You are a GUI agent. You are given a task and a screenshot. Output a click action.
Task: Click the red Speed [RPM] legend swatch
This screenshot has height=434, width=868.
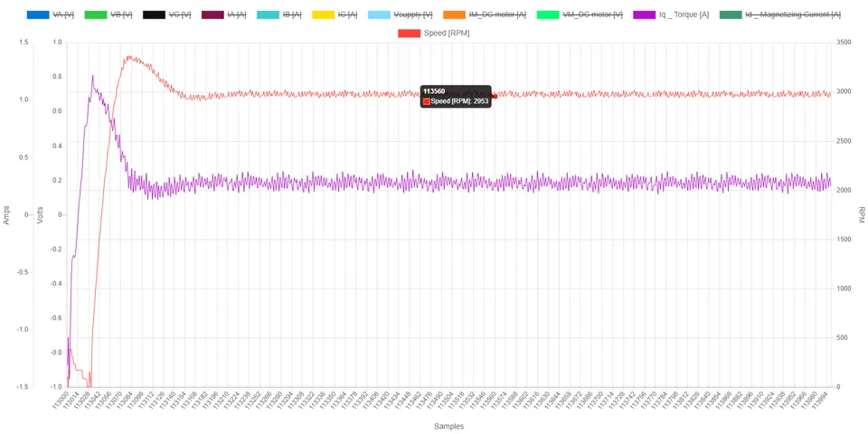pos(409,33)
